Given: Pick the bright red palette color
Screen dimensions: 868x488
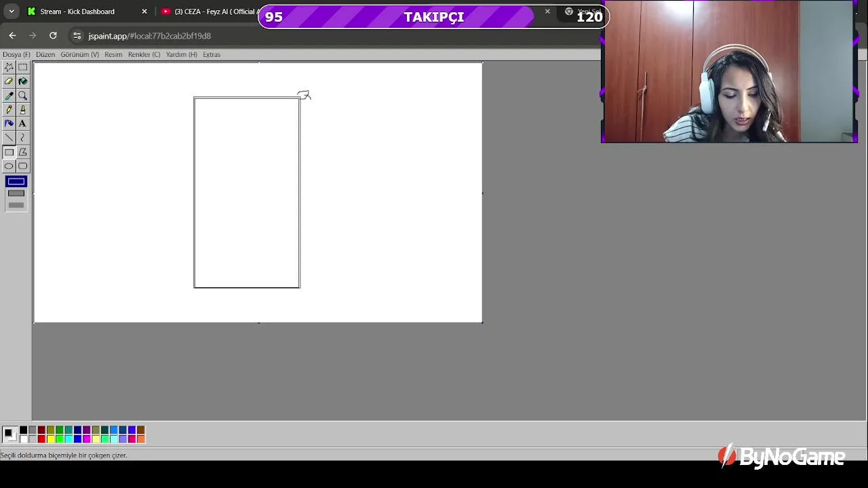Looking at the screenshot, I should (x=41, y=439).
